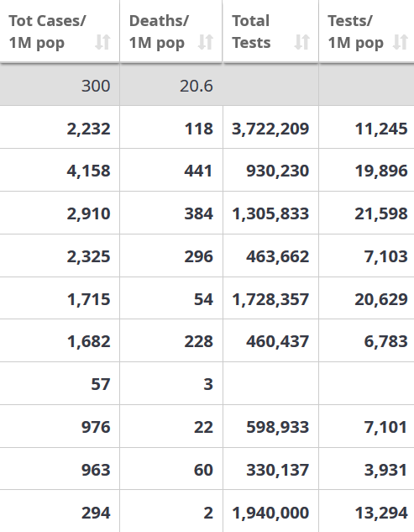Click sort arrows in Tests/1M pop header
The width and height of the screenshot is (414, 532).
[x=400, y=42]
